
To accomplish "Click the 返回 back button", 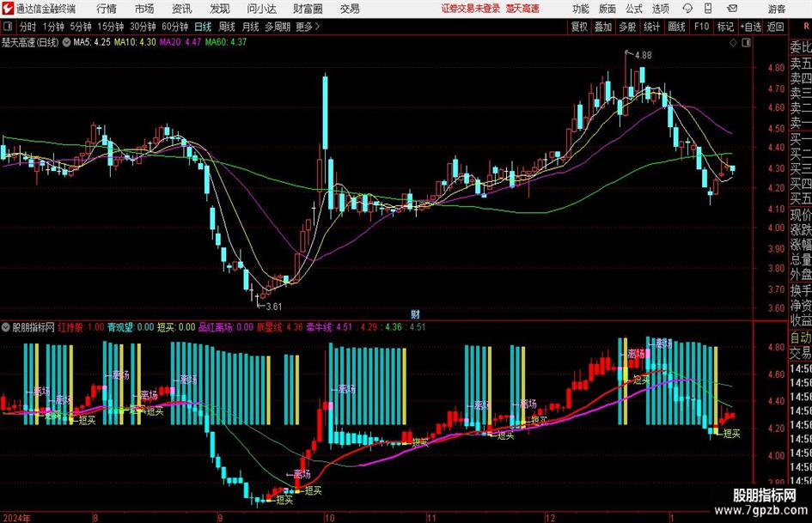I will coord(775,27).
